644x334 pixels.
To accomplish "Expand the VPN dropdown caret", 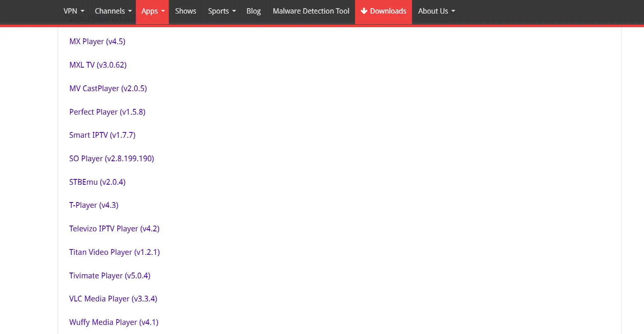I will tap(83, 11).
